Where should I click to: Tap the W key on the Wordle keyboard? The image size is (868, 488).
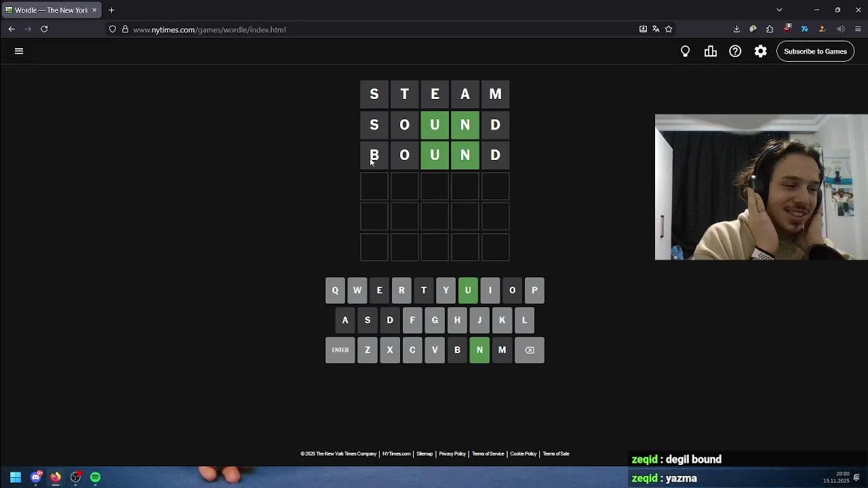pyautogui.click(x=357, y=291)
